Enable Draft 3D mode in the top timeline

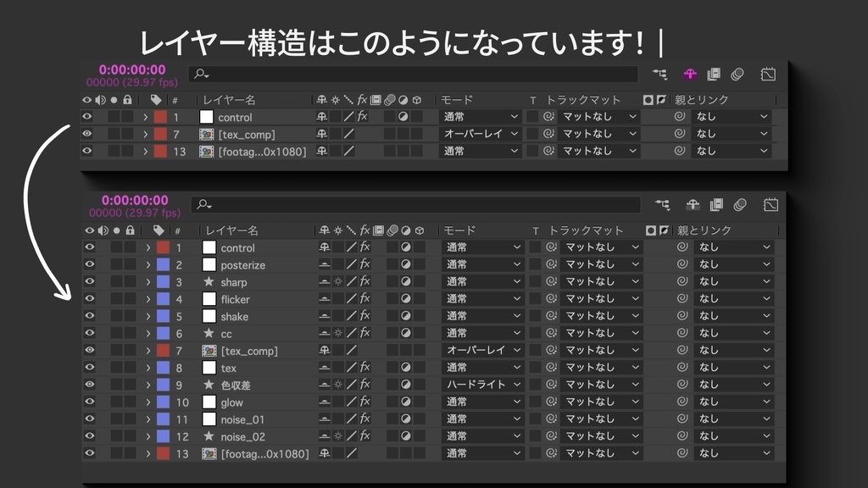[692, 74]
